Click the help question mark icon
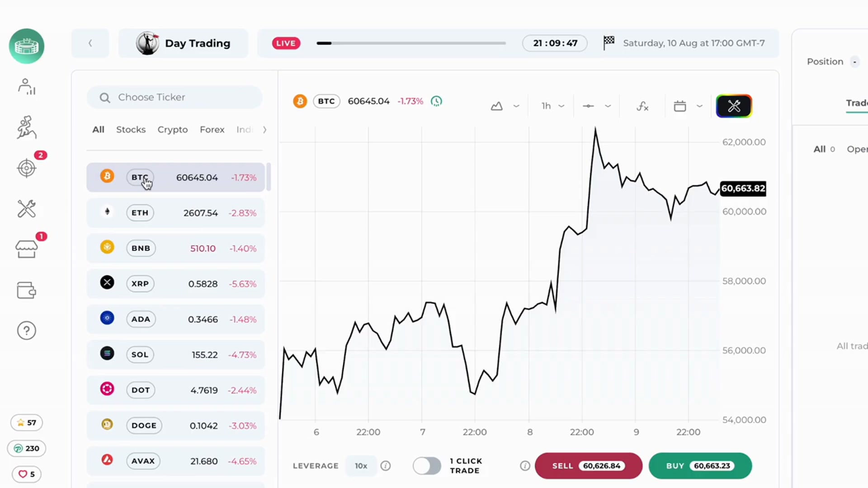 [x=26, y=330]
